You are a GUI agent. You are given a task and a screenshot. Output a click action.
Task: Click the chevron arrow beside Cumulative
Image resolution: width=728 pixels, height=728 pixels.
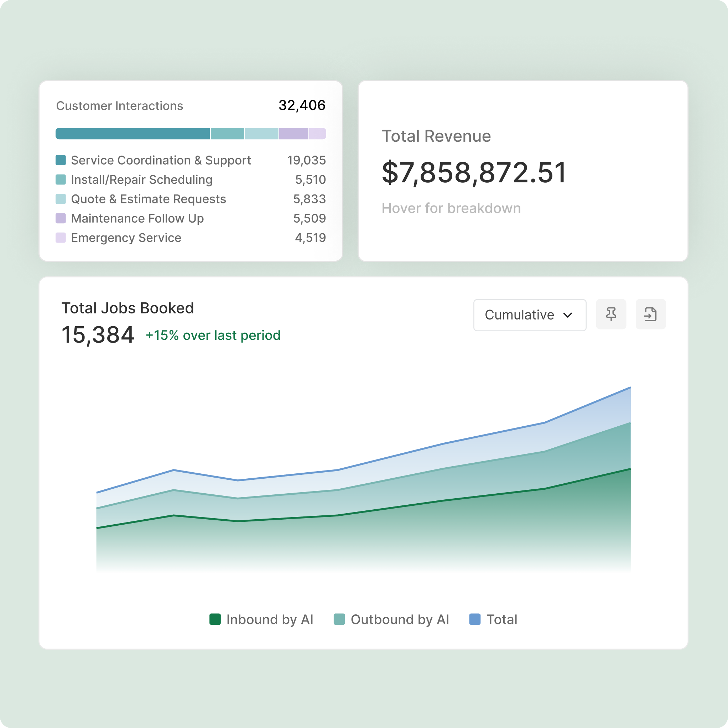click(x=568, y=315)
